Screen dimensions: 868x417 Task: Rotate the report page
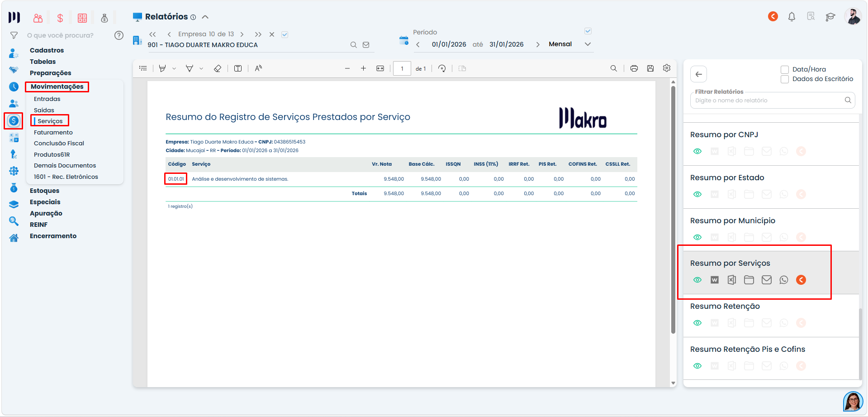pos(442,68)
